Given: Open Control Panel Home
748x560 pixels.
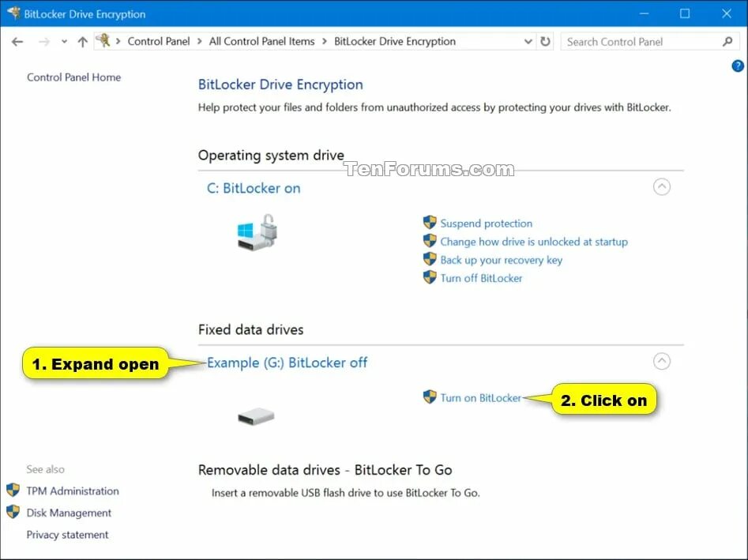Looking at the screenshot, I should [x=73, y=77].
